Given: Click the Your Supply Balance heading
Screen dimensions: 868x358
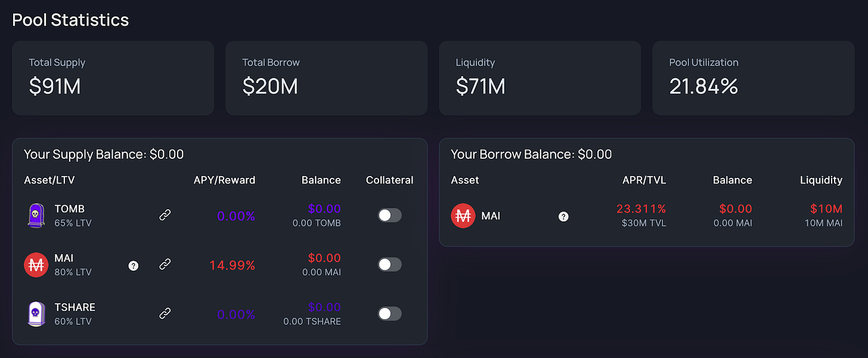Looking at the screenshot, I should pos(103,154).
